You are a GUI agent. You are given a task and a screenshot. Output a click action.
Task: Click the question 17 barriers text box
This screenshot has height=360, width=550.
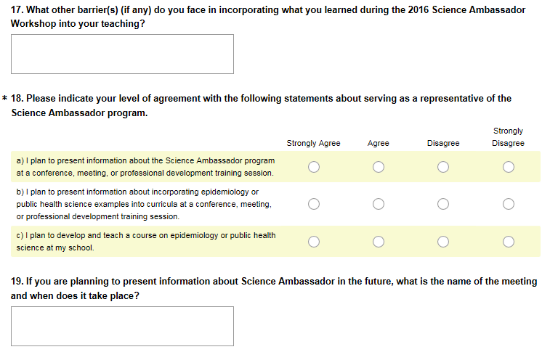tap(122, 54)
